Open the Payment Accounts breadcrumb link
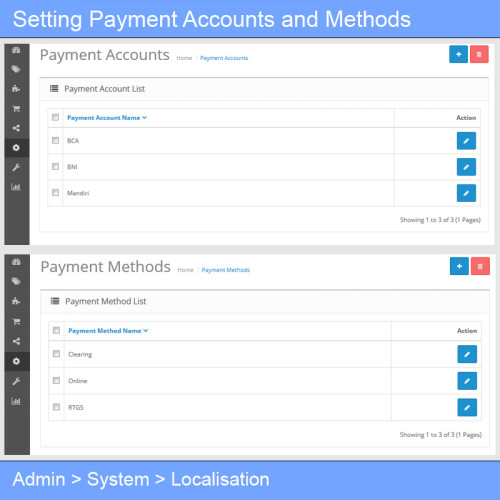Image resolution: width=500 pixels, height=500 pixels. coord(224,58)
